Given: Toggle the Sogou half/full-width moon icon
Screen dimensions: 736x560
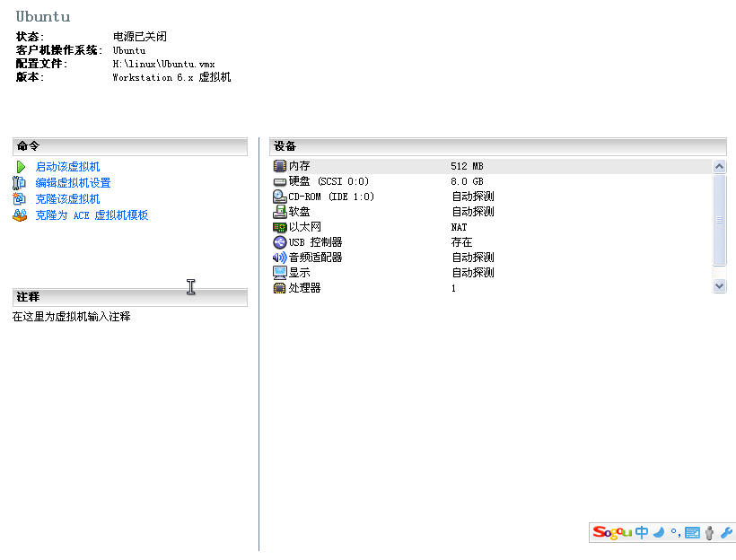Looking at the screenshot, I should (x=660, y=532).
